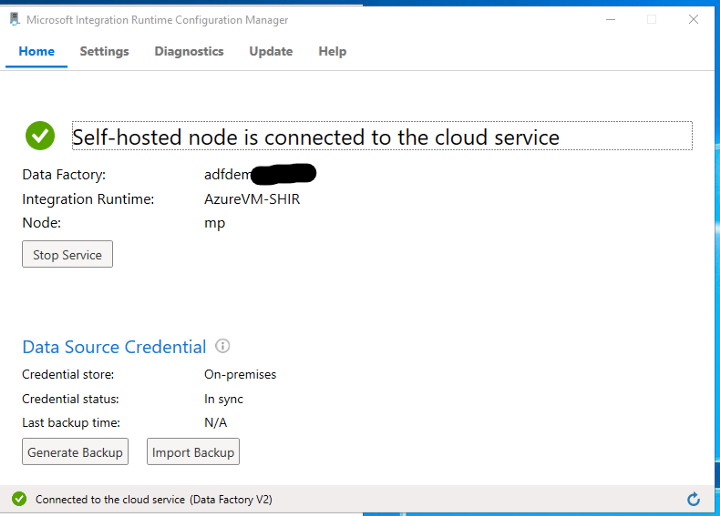720x516 pixels.
Task: Click the Integration Runtime app icon in title bar
Action: pyautogui.click(x=14, y=19)
